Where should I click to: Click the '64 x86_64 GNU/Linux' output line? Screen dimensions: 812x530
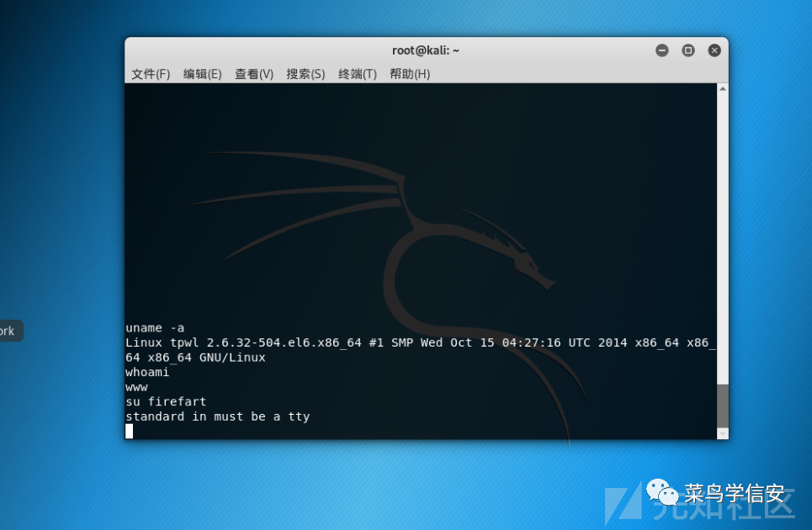coord(195,358)
